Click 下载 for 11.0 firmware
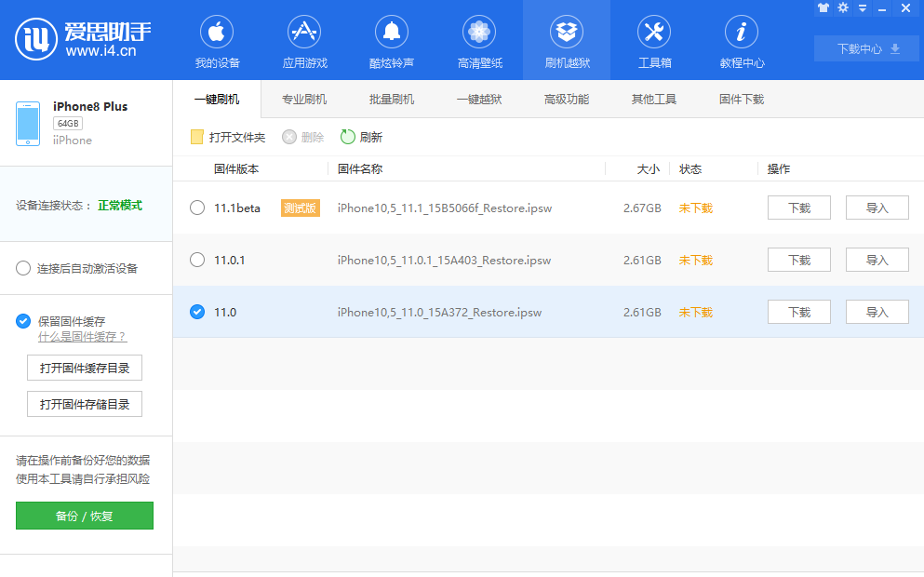 point(799,312)
